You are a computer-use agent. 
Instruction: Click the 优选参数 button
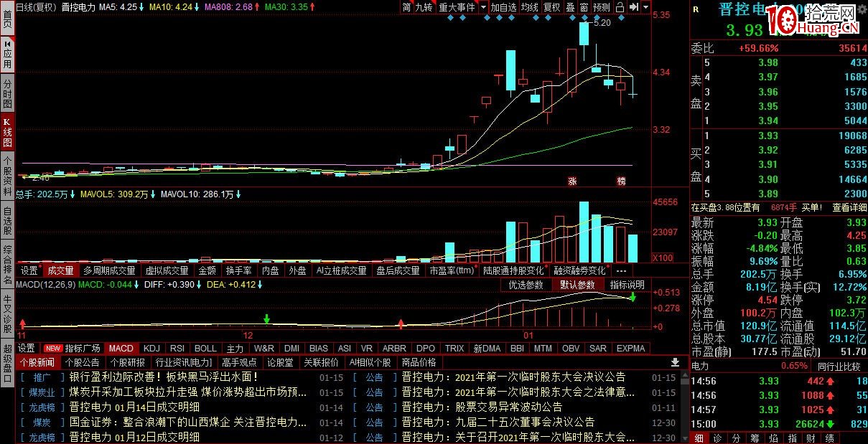[x=526, y=285]
